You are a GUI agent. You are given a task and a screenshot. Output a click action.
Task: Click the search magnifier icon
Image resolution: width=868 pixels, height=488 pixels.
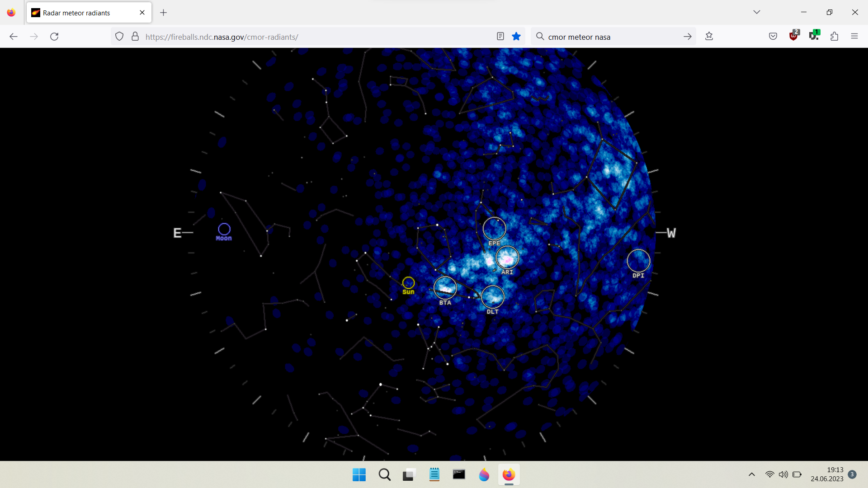540,36
